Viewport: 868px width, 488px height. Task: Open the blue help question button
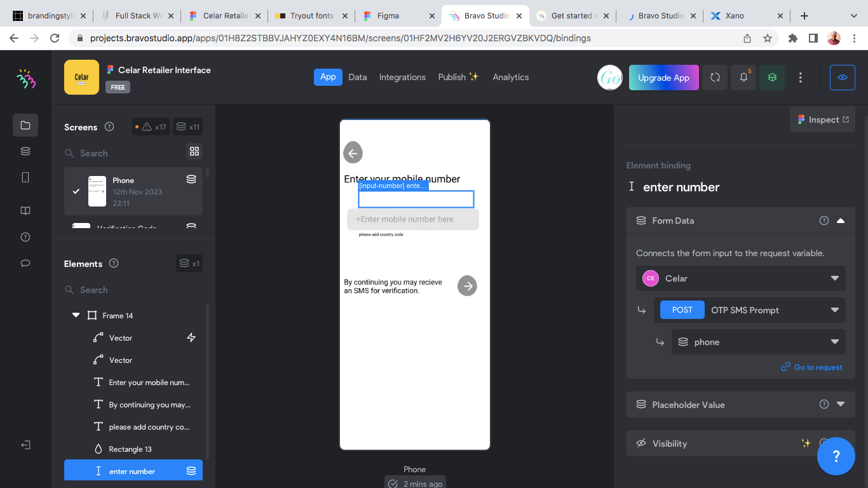[836, 456]
